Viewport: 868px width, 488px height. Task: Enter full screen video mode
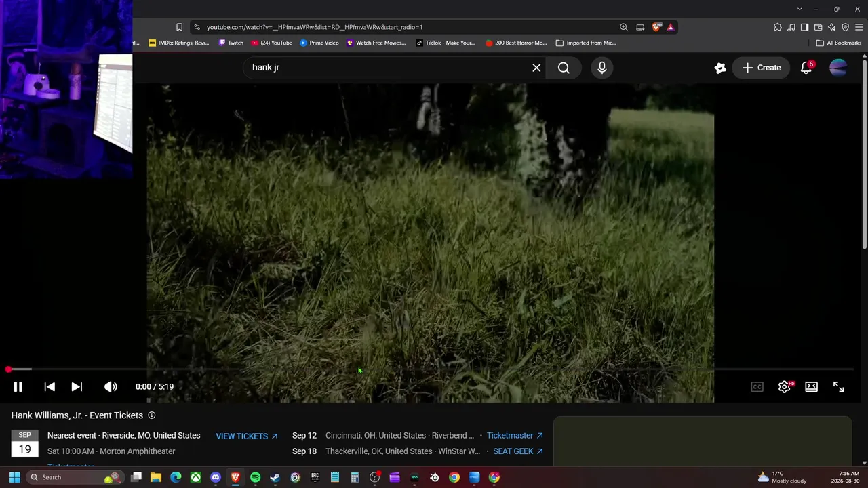838,386
